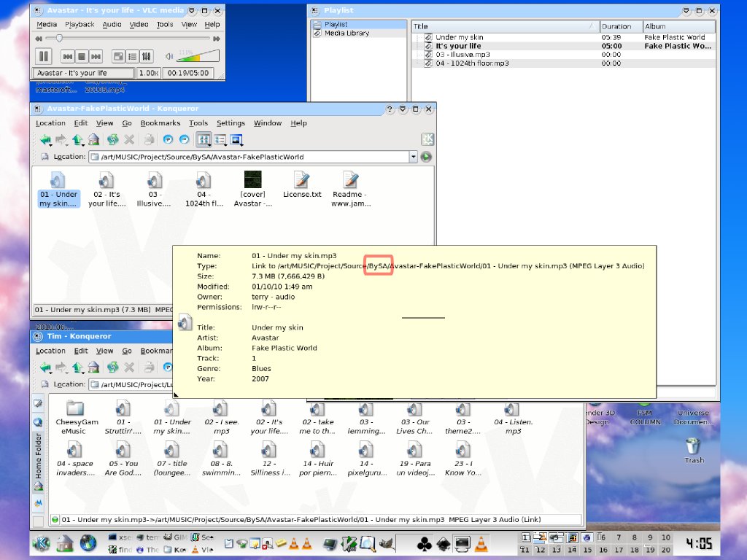Toggle the VLC playlist window button

click(133, 57)
